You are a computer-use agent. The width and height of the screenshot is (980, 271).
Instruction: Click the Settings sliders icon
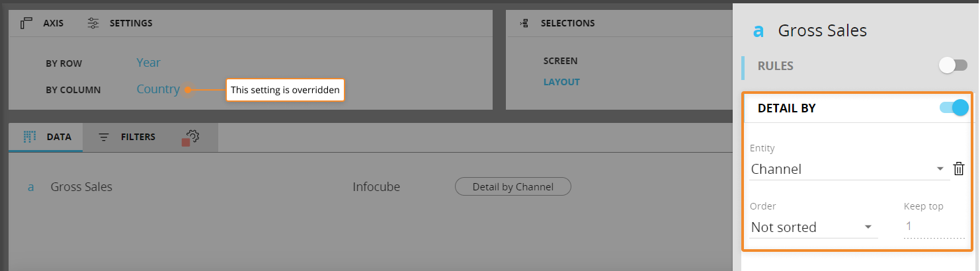(x=93, y=23)
